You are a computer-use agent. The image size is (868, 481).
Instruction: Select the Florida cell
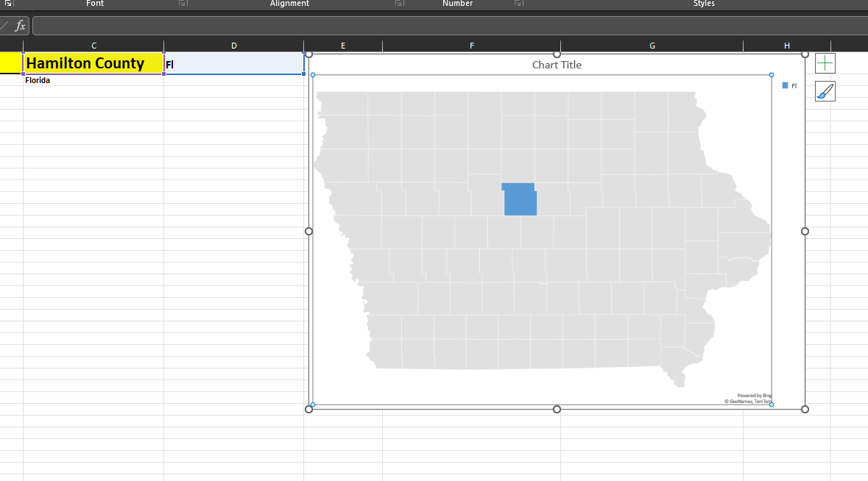pyautogui.click(x=93, y=80)
